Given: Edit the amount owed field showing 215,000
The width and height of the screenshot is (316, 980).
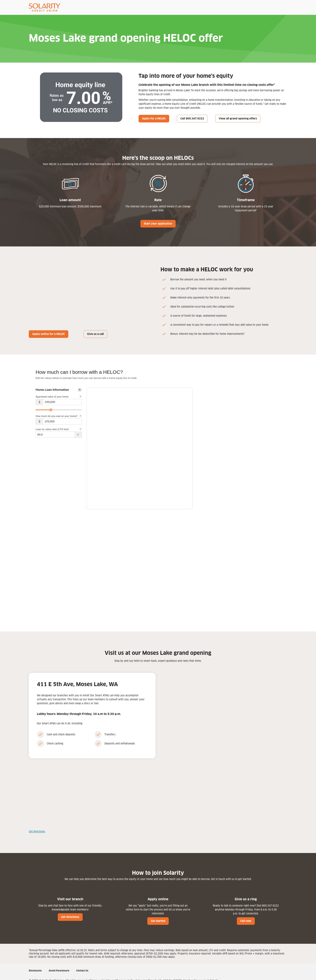Looking at the screenshot, I should (62, 422).
